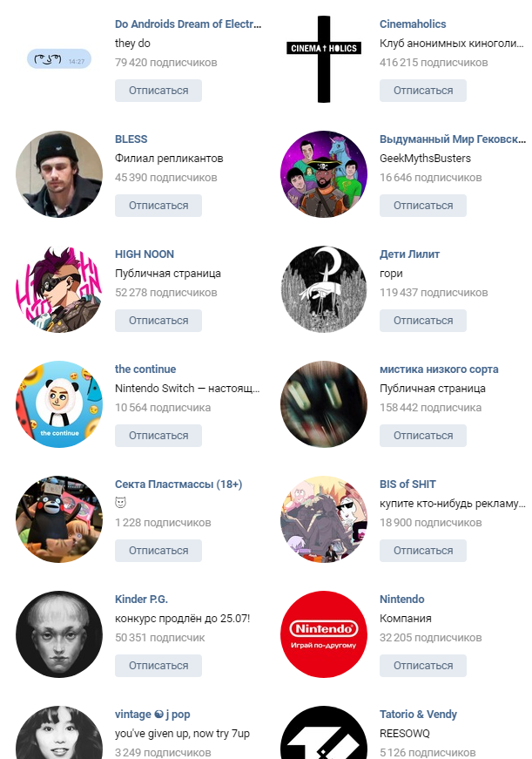
Task: Click the red Nintendo logo avatar
Action: [324, 634]
